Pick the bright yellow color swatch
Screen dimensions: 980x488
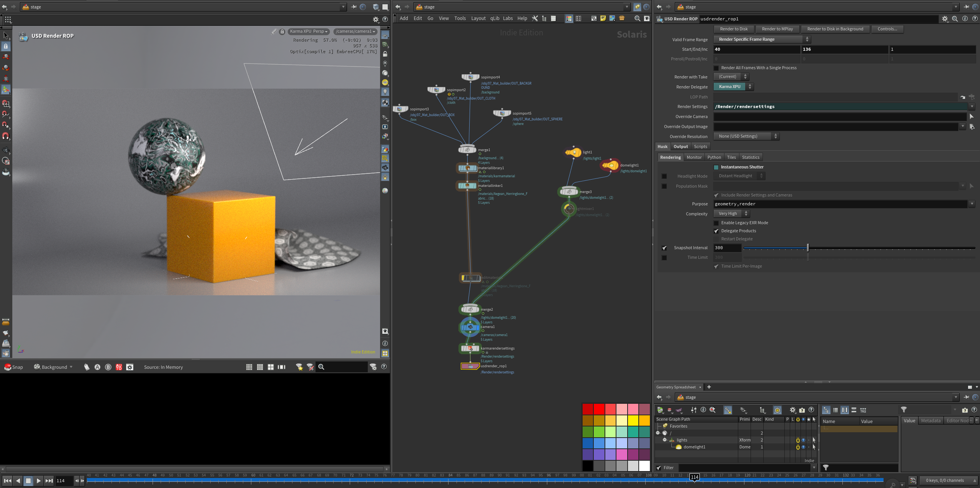pos(633,420)
